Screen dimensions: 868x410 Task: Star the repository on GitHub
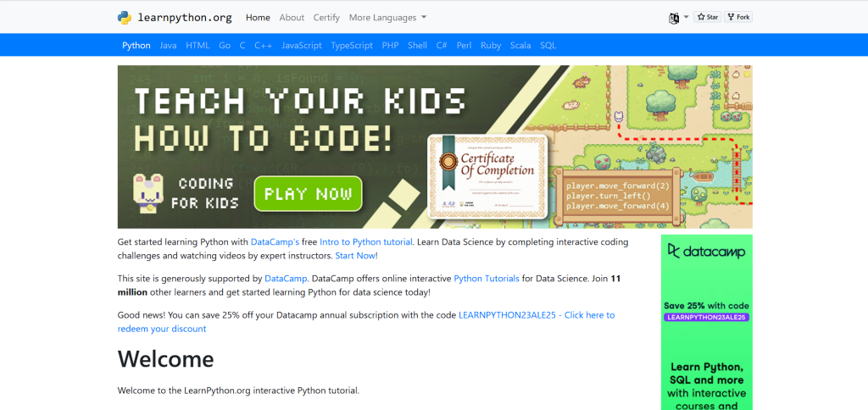[708, 17]
